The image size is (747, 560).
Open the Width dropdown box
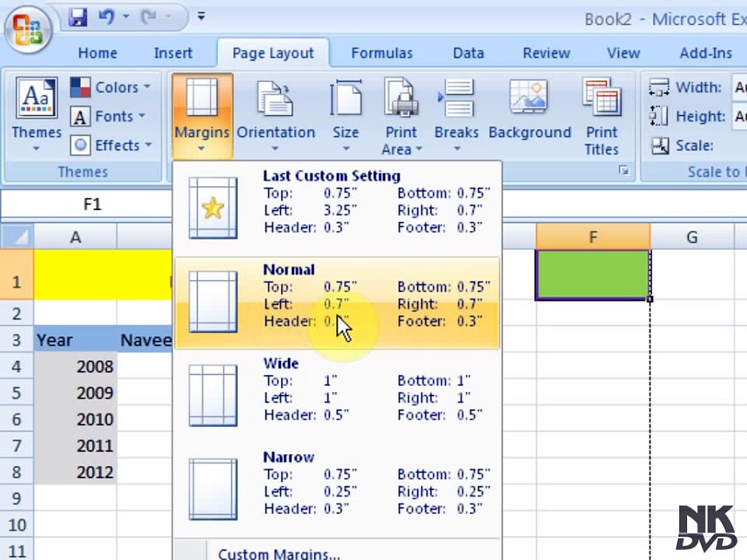pos(739,88)
